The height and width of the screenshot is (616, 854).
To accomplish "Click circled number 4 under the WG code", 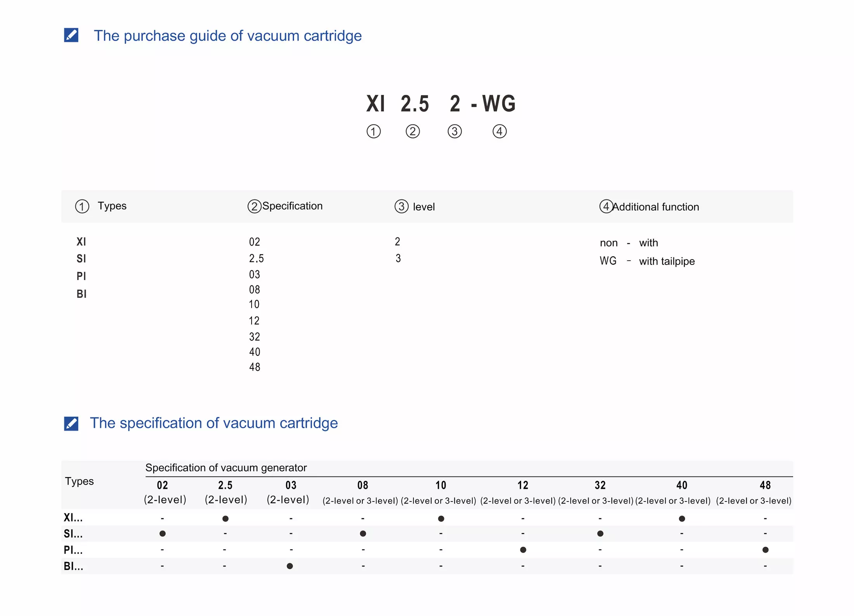I will [x=499, y=132].
